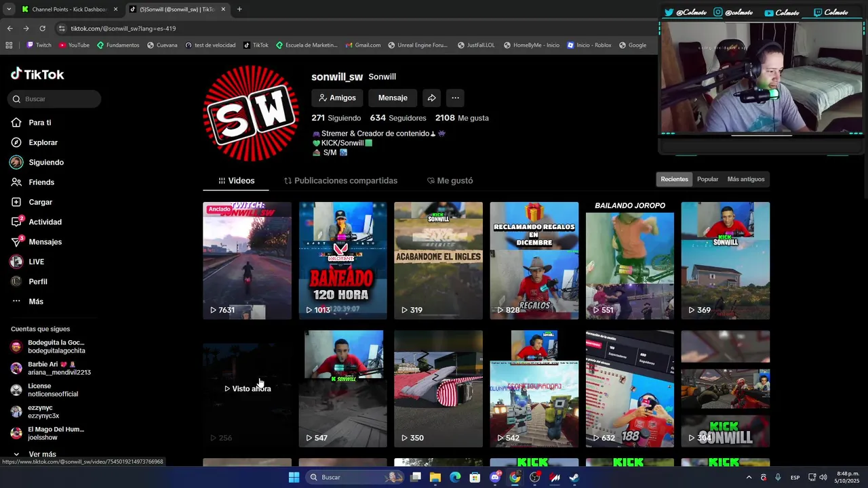Go back in browser history

9,28
